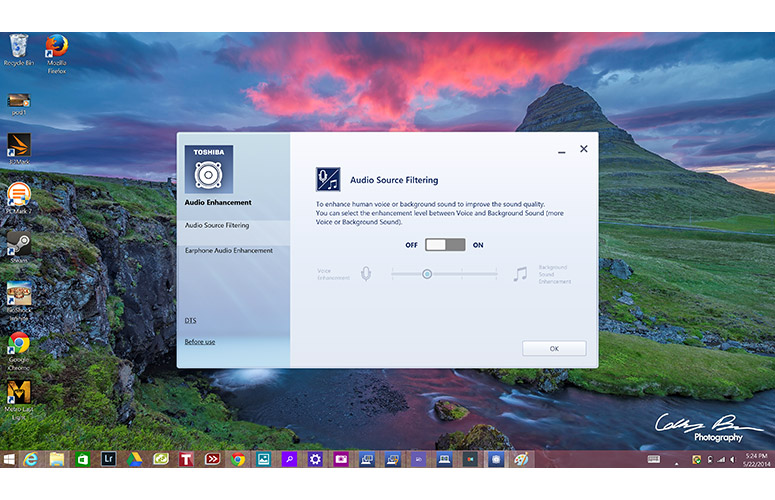Screen dimensions: 775x500
Task: Launch Internet Explorer from taskbar
Action: tap(31, 459)
